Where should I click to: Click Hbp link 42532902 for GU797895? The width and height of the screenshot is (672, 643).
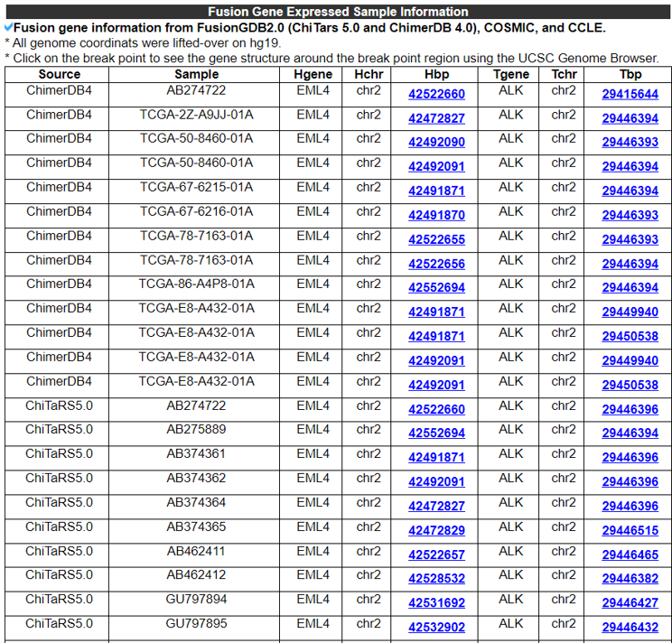coord(436,628)
